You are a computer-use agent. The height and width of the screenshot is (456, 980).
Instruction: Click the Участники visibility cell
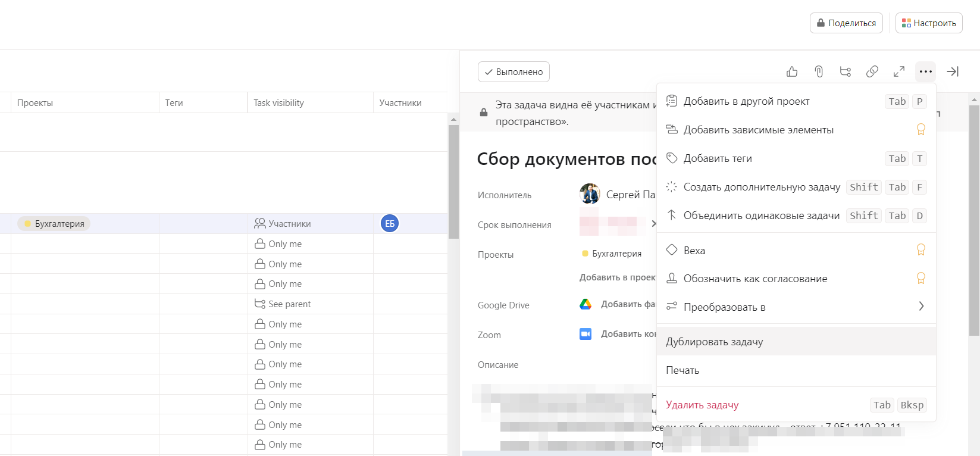point(310,224)
